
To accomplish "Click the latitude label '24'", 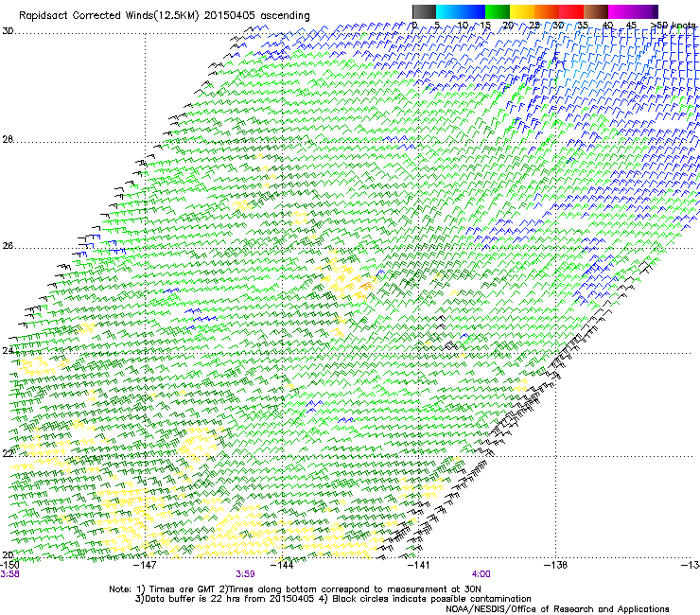I will [x=8, y=351].
